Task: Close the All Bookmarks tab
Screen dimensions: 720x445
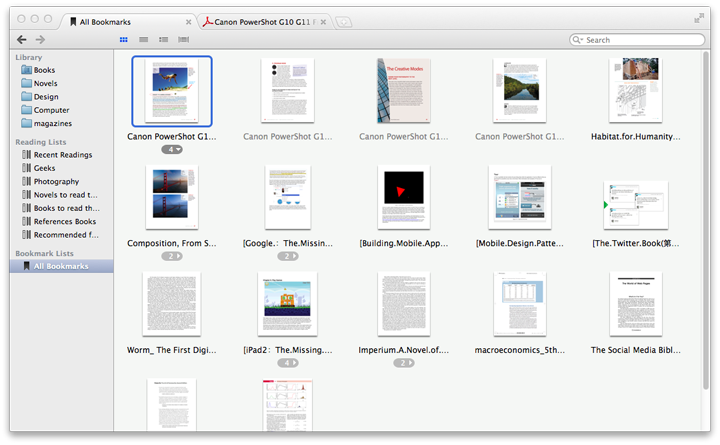Action: coord(188,22)
